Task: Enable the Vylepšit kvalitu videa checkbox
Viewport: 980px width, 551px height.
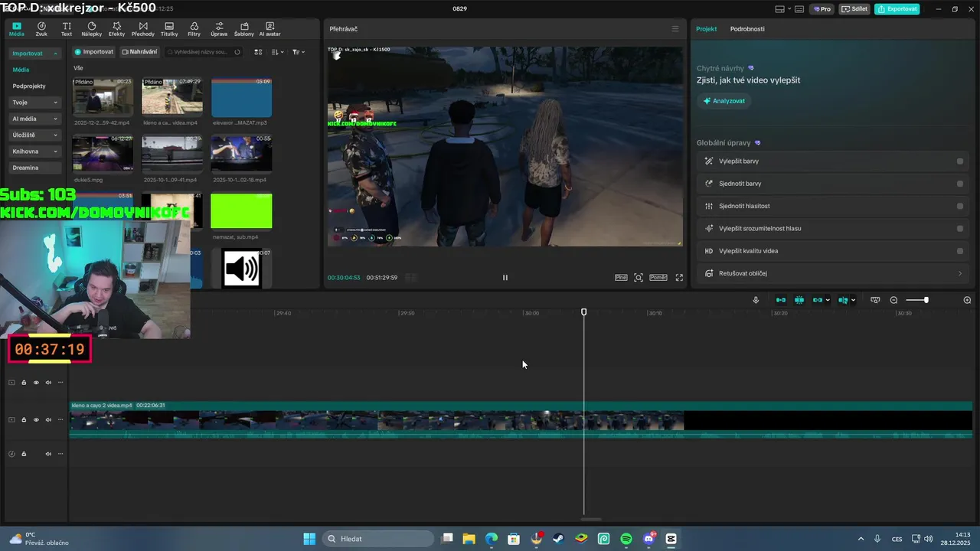Action: coord(960,251)
